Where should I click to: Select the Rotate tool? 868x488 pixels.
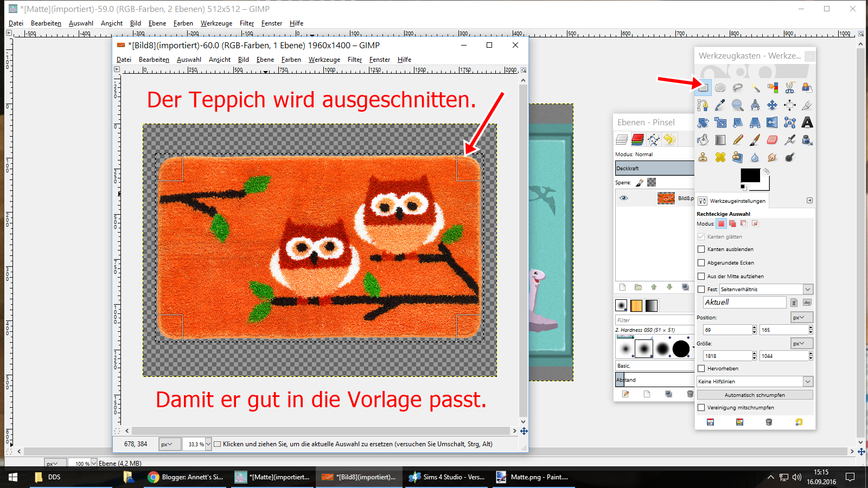coord(703,123)
